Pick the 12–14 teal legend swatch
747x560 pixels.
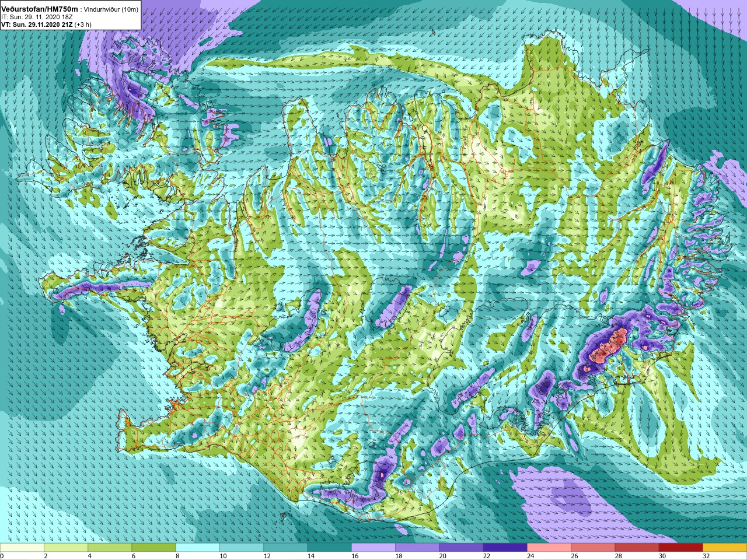click(x=285, y=548)
